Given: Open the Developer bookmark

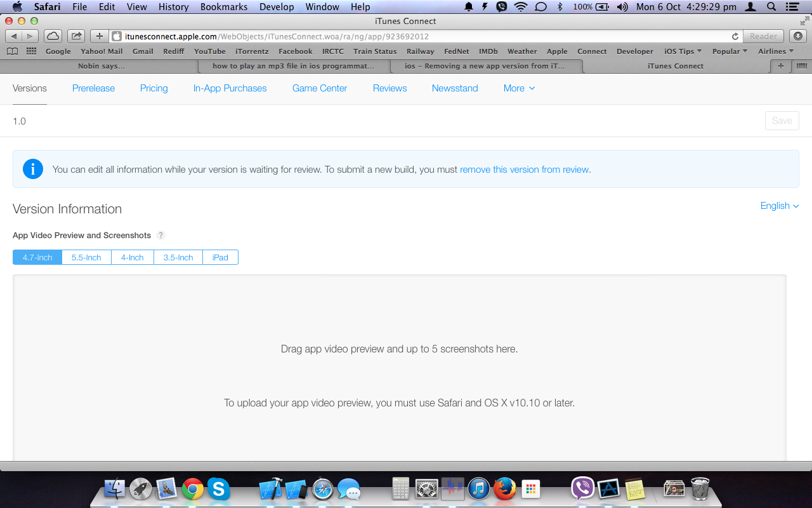Looking at the screenshot, I should [x=635, y=51].
